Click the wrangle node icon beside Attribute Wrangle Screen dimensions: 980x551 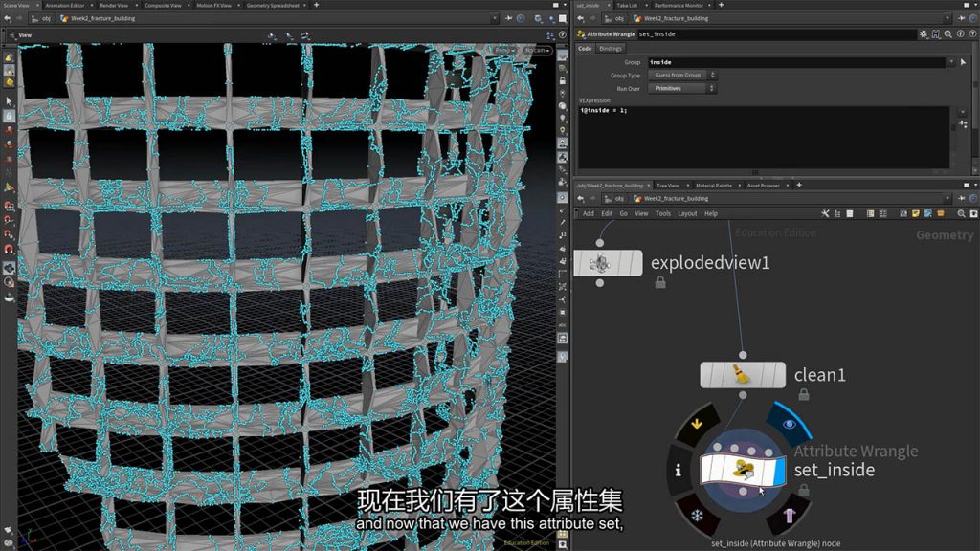(581, 34)
